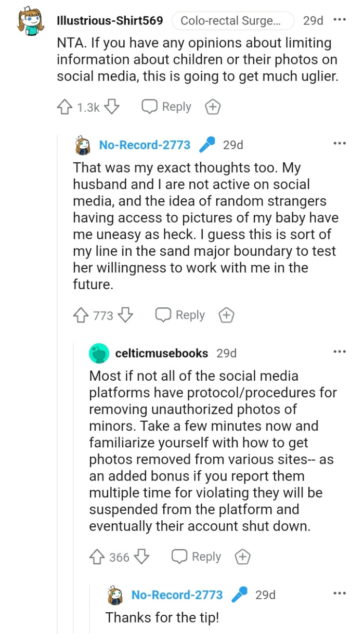Open the Colo-rectal Surgeon flair tag
Screen dimensions: 364x634
pyautogui.click(x=232, y=20)
